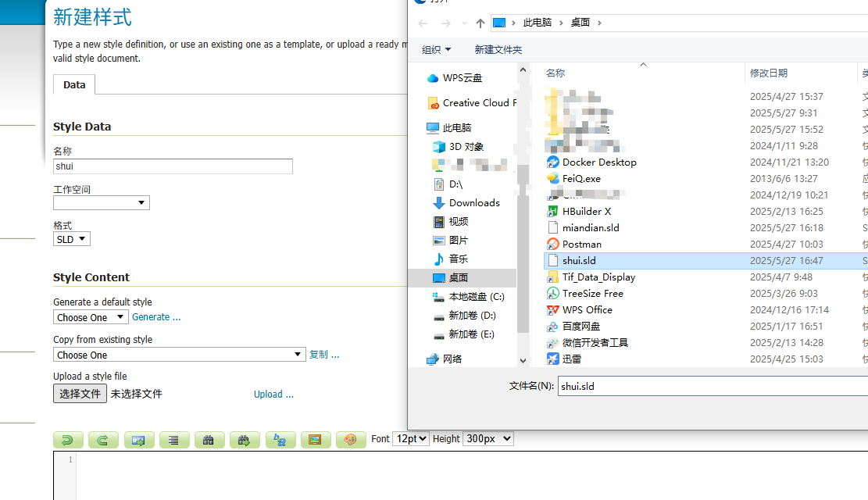Click the forward arrow in file dialog
Viewport: 868px width, 500px height.
coord(445,23)
